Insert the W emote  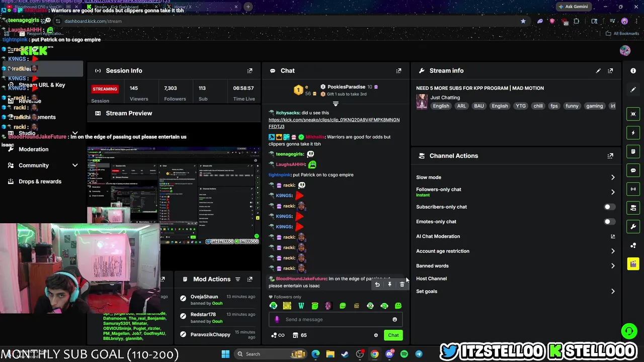tap(301, 306)
